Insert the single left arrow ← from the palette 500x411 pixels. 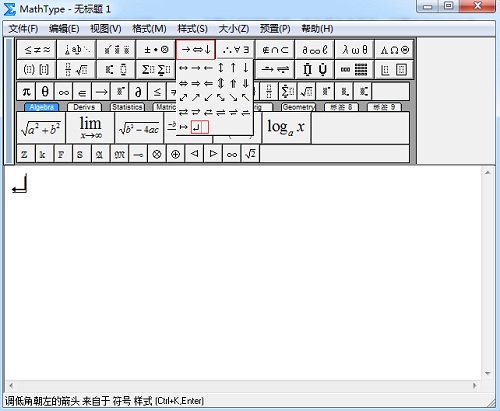click(208, 68)
